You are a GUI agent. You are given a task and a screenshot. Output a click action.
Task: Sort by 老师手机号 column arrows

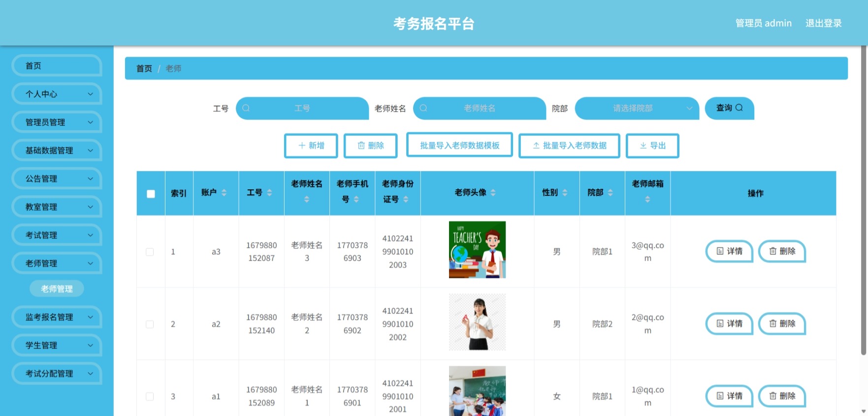point(356,199)
